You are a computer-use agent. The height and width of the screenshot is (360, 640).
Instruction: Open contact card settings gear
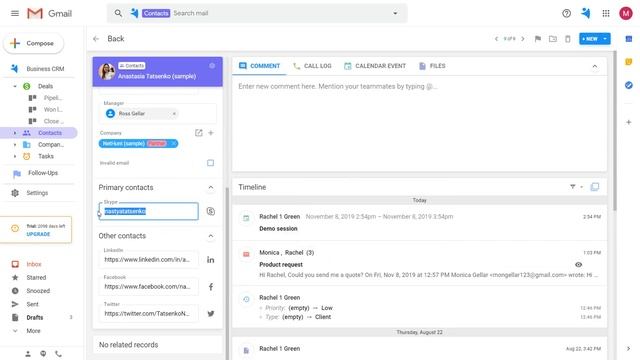212,66
